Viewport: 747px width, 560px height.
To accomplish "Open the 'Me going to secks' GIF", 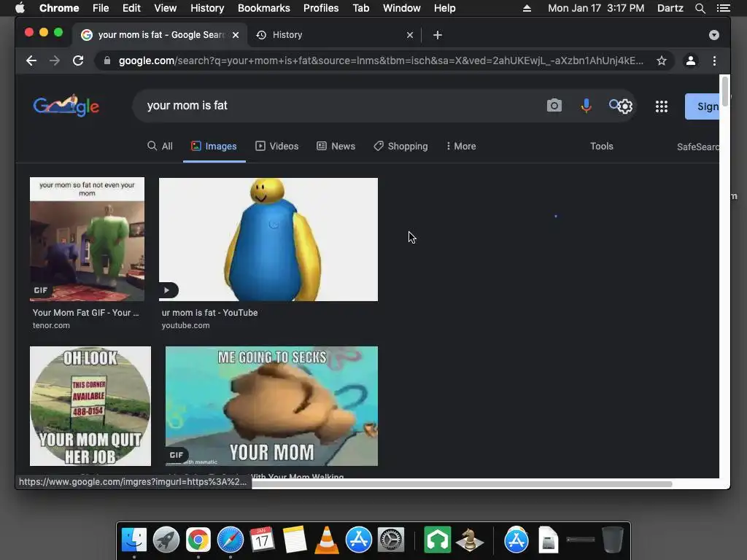I will pos(271,405).
